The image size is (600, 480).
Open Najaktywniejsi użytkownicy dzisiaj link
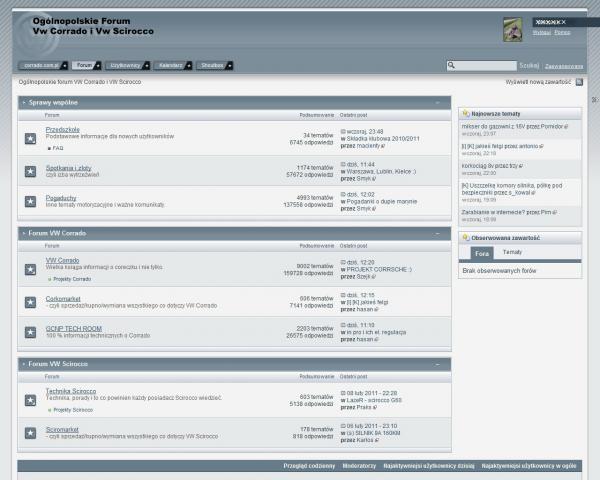429,466
